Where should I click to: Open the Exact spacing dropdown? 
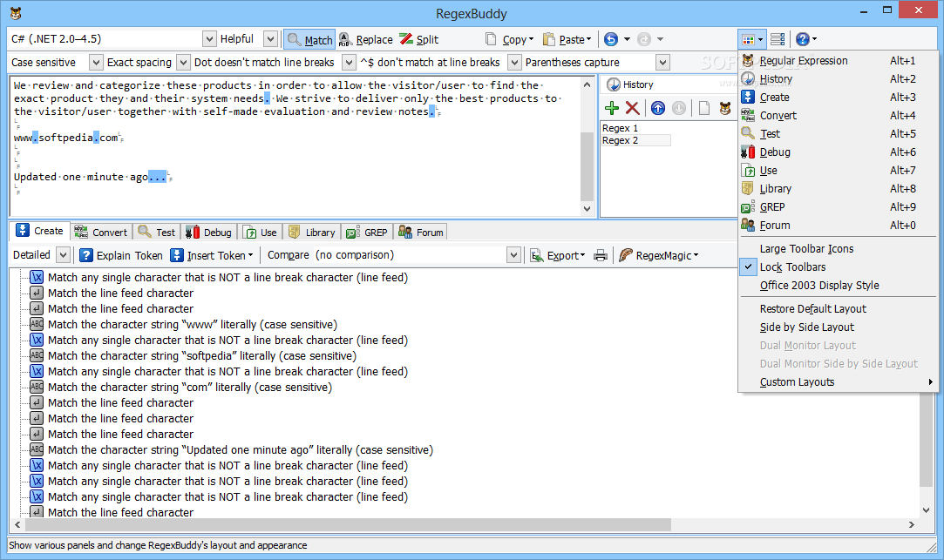pyautogui.click(x=183, y=63)
